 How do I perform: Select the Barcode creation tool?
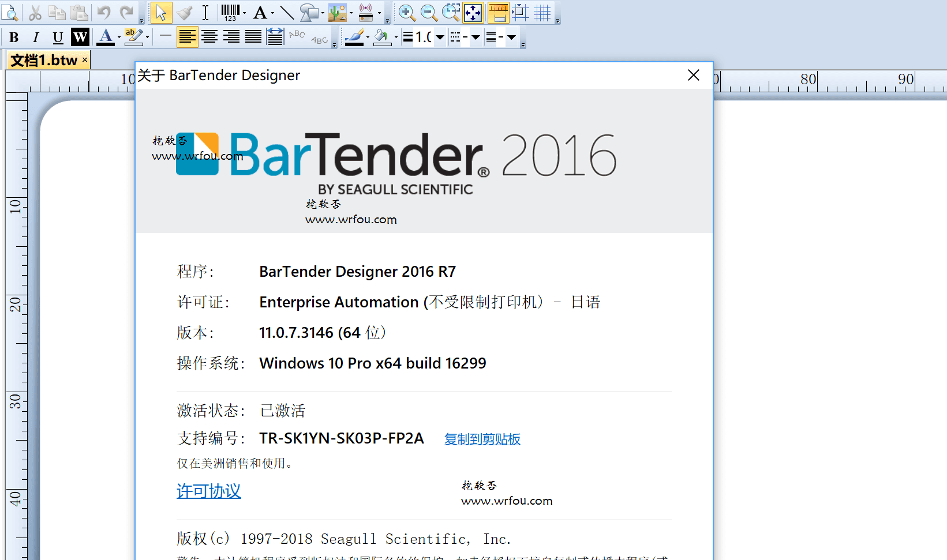[x=230, y=12]
